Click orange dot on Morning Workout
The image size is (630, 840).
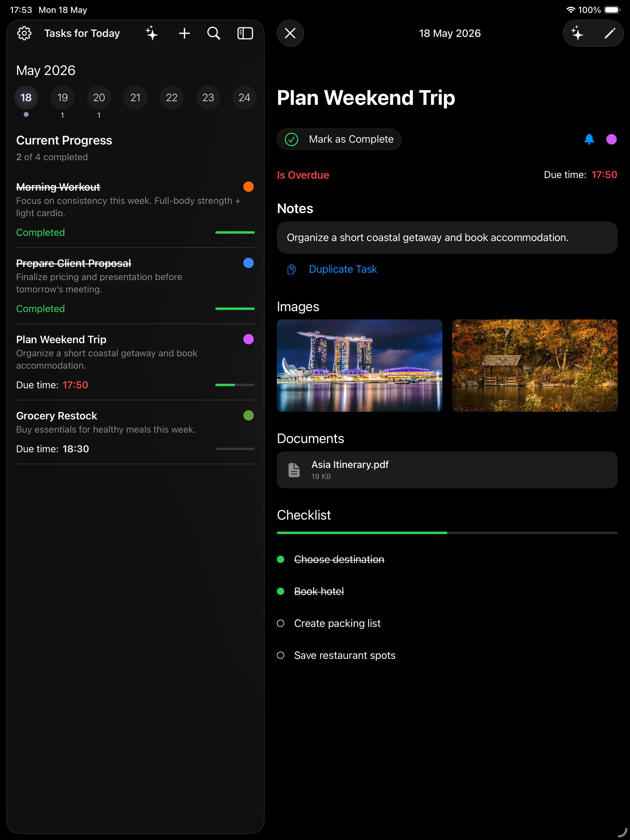coord(249,187)
